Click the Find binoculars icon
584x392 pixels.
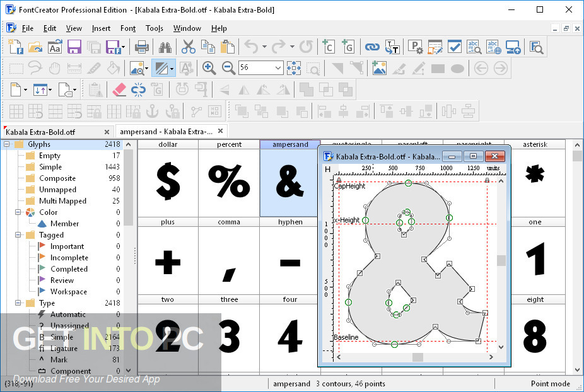[x=165, y=47]
